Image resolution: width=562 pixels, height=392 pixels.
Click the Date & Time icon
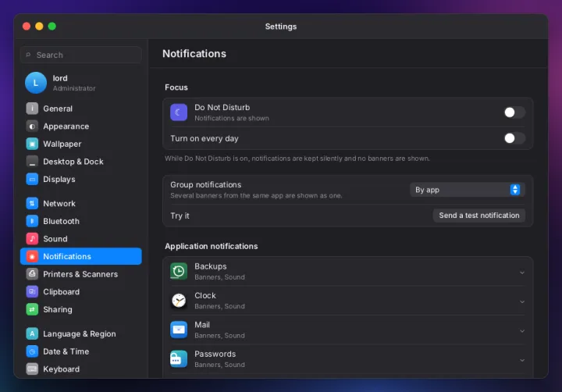(x=32, y=351)
